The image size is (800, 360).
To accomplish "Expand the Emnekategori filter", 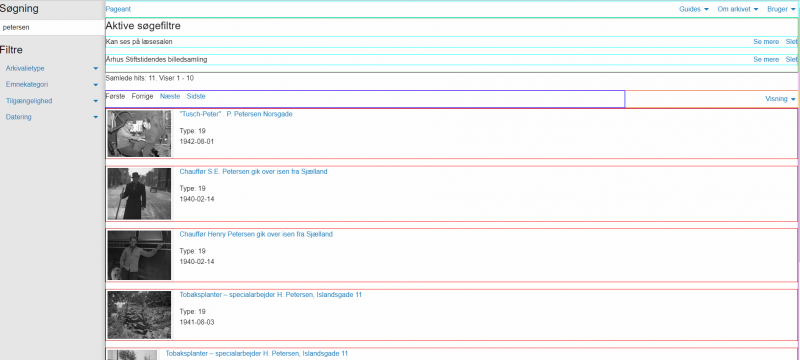I will [x=52, y=85].
